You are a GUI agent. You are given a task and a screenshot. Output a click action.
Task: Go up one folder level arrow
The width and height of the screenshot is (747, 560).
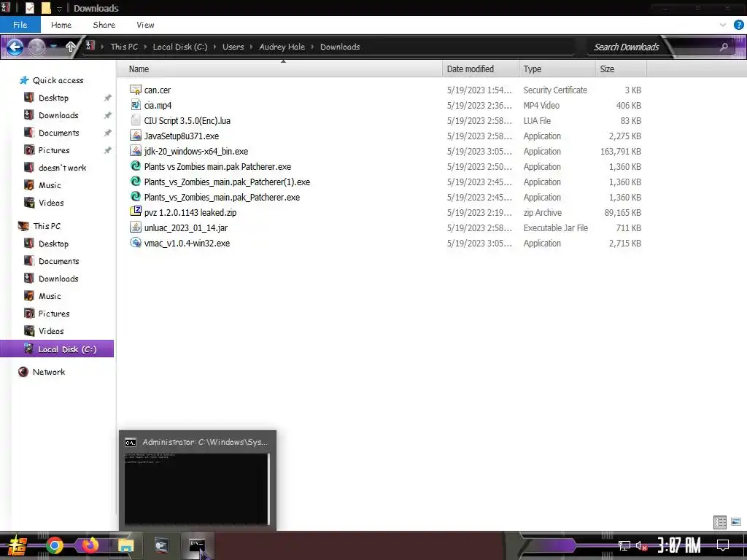(x=71, y=47)
